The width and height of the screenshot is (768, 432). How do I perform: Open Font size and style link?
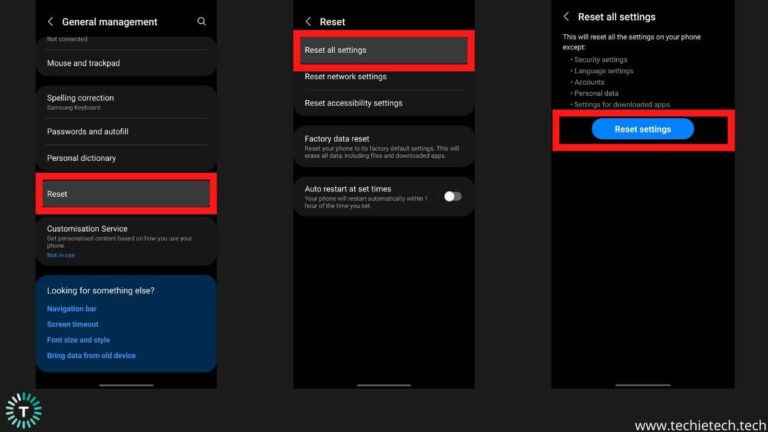pyautogui.click(x=78, y=340)
